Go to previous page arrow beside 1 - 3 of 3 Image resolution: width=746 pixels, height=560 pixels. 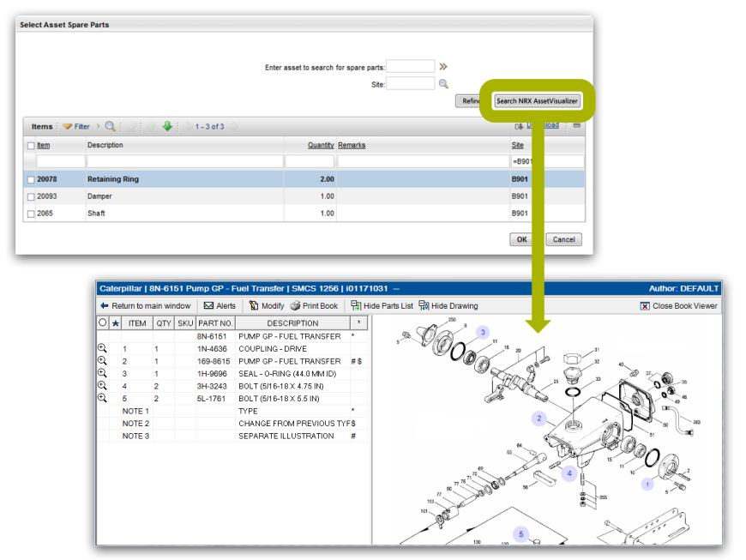coord(189,127)
